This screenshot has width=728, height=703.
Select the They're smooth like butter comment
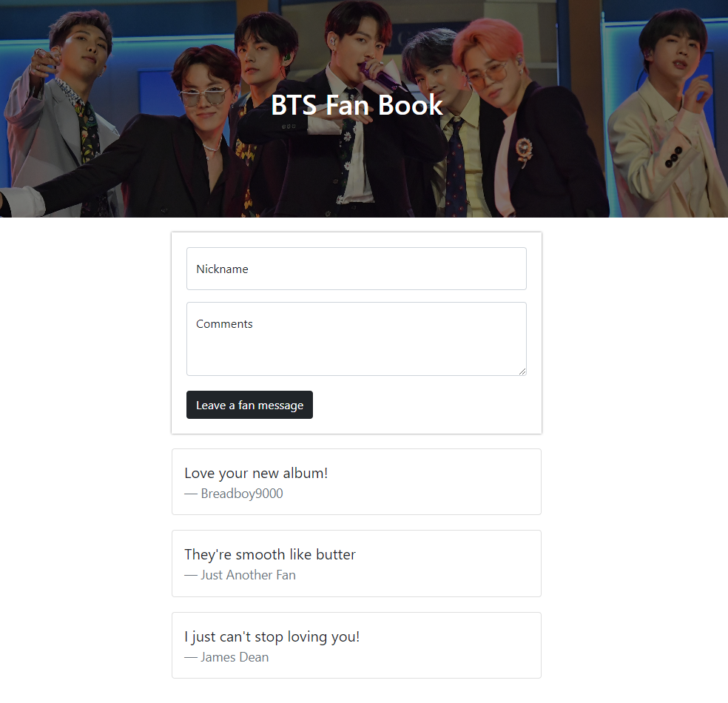pos(270,554)
